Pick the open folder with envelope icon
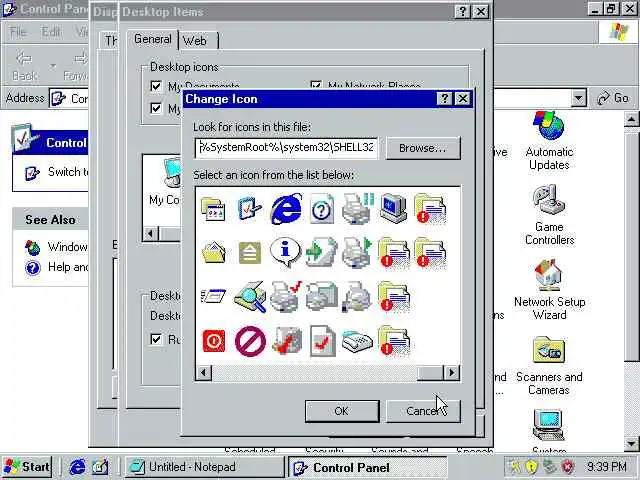The width and height of the screenshot is (640, 480). 213,253
